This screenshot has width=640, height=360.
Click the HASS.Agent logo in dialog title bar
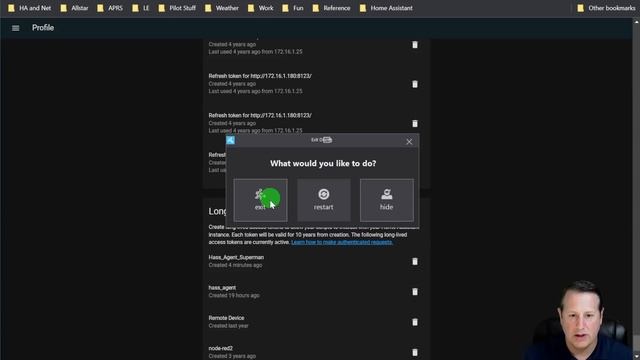coord(230,140)
